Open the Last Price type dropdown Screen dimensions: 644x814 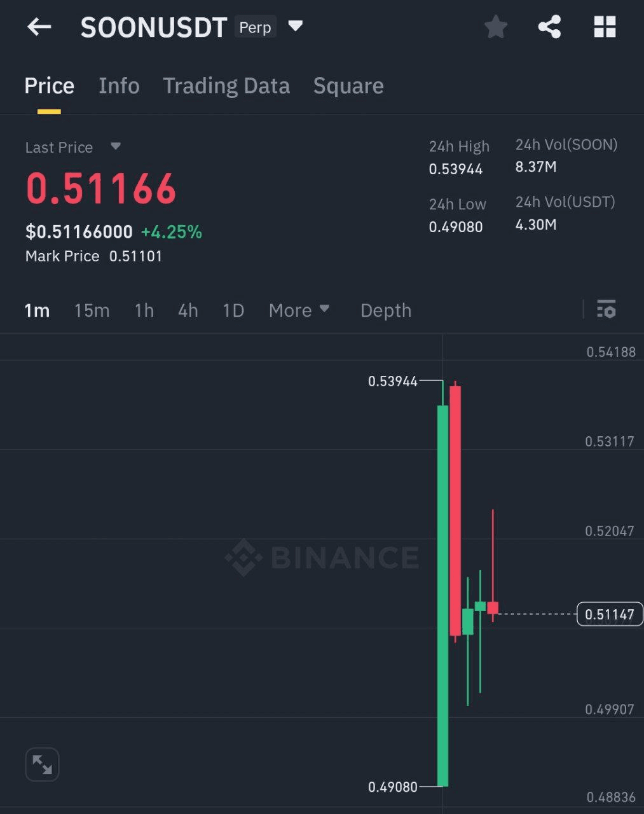(x=115, y=146)
